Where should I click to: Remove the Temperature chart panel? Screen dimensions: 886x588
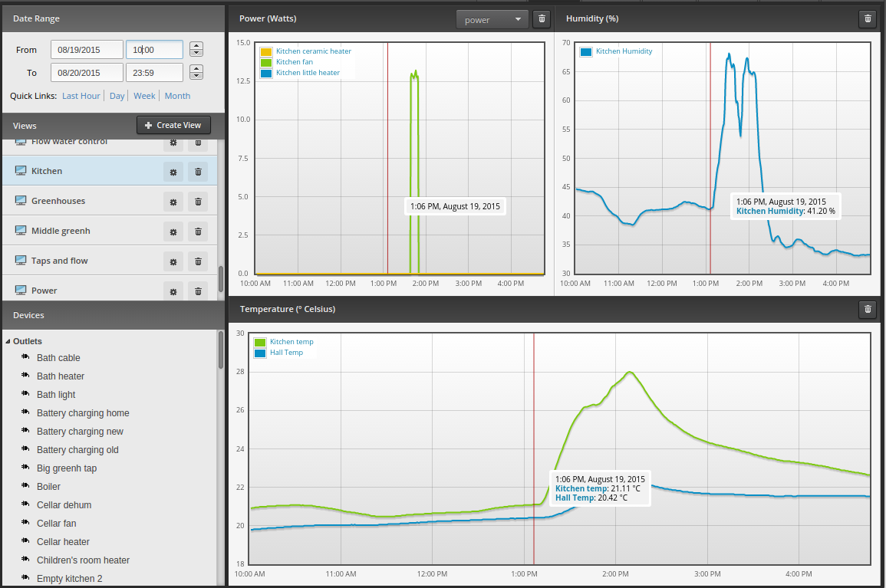[x=868, y=309]
